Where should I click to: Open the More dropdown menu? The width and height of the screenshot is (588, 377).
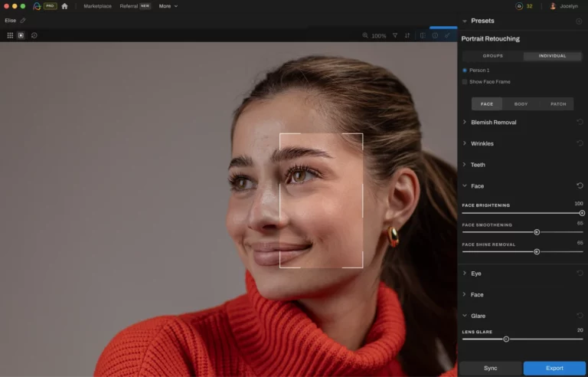[168, 6]
